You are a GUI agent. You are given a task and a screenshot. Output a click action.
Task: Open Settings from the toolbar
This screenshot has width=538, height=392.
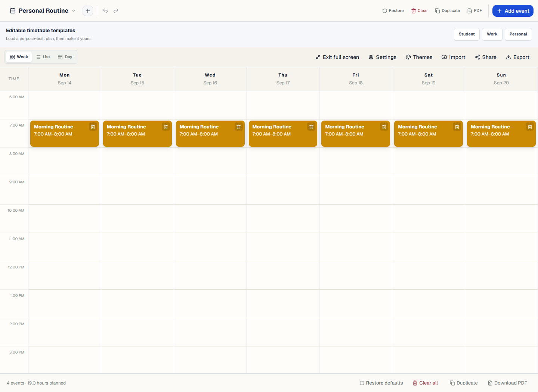point(382,57)
